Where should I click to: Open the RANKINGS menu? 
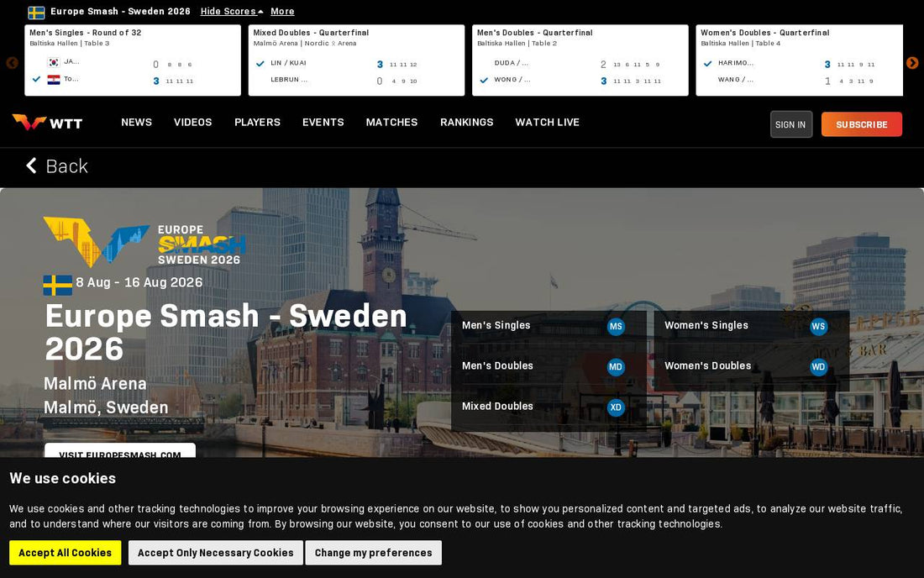tap(467, 122)
